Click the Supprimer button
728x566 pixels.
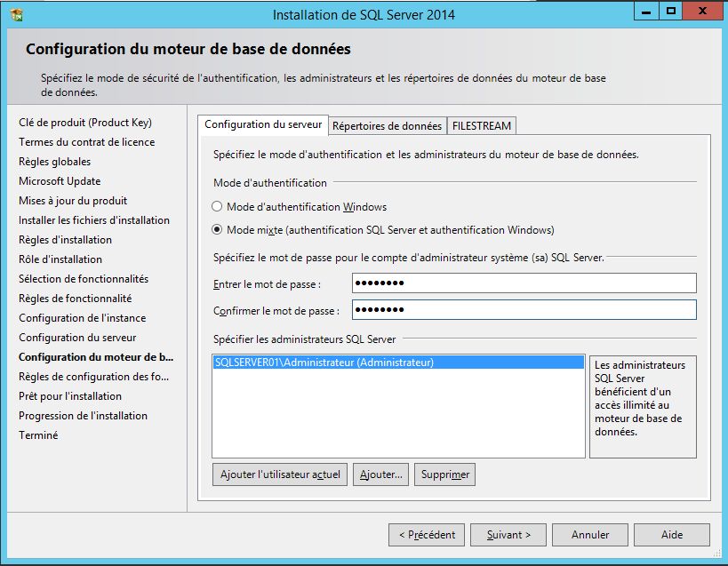pos(444,474)
